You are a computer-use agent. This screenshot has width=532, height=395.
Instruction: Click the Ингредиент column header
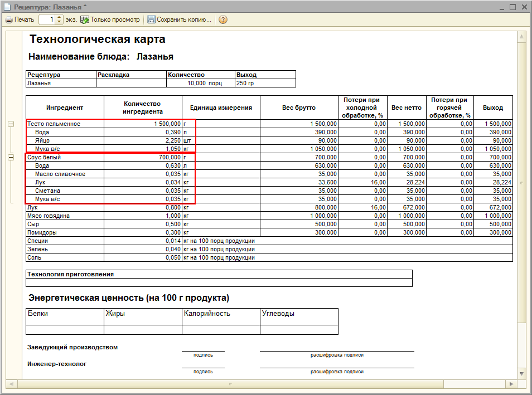click(65, 108)
